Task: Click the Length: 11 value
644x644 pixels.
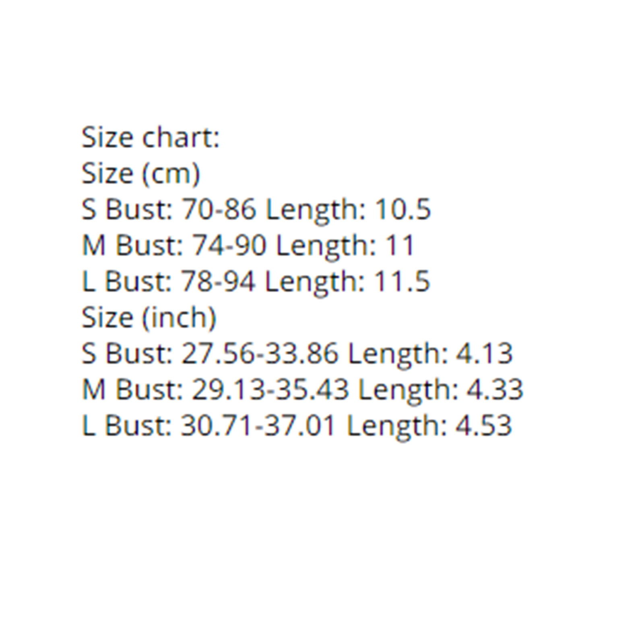Action: (345, 246)
